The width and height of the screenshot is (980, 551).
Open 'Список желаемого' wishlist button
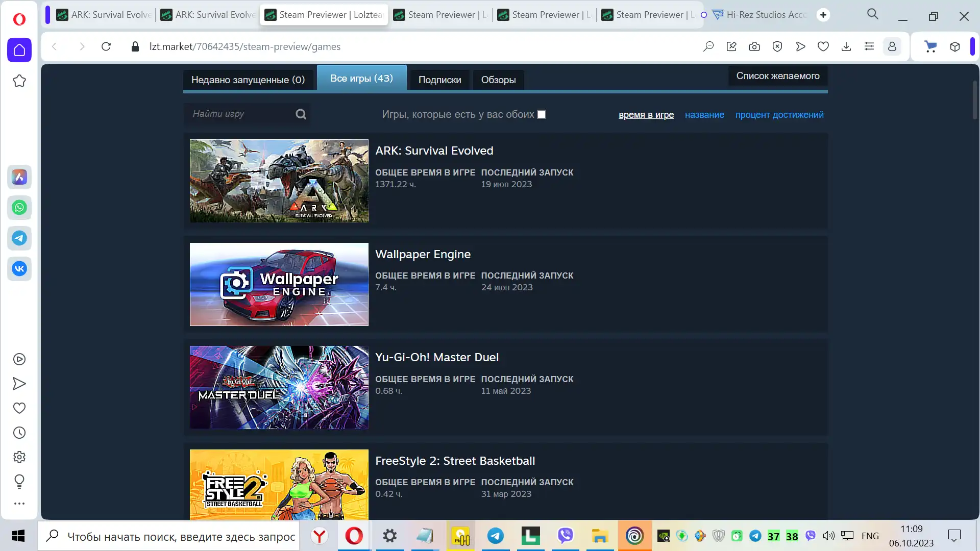coord(778,76)
